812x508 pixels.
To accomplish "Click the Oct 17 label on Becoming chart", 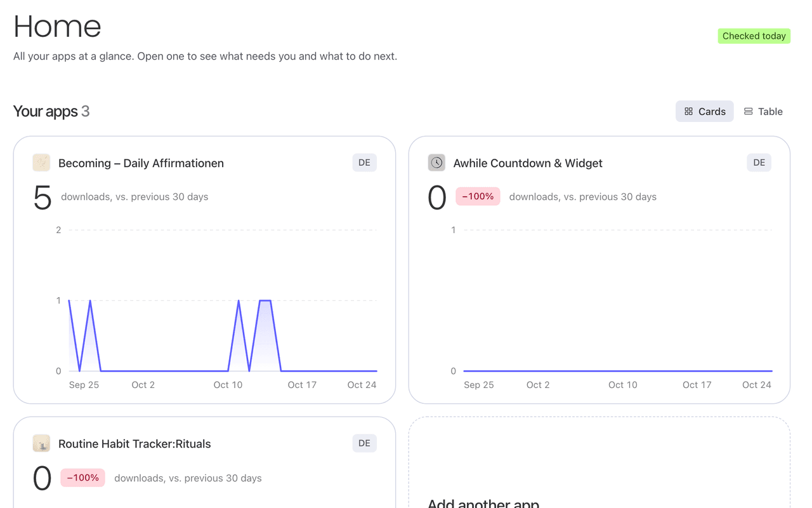I will coord(302,385).
